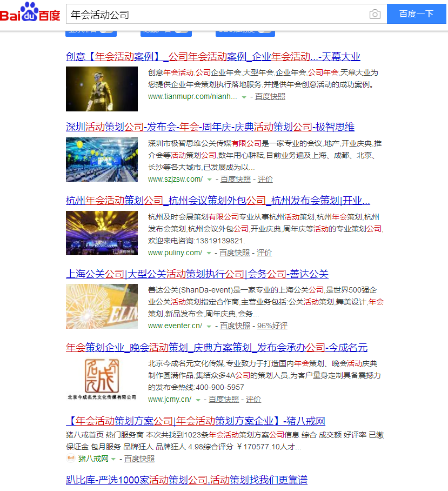Click the www.puliny.com URL
Image resolution: width=448 pixels, height=491 pixels.
coord(175,253)
